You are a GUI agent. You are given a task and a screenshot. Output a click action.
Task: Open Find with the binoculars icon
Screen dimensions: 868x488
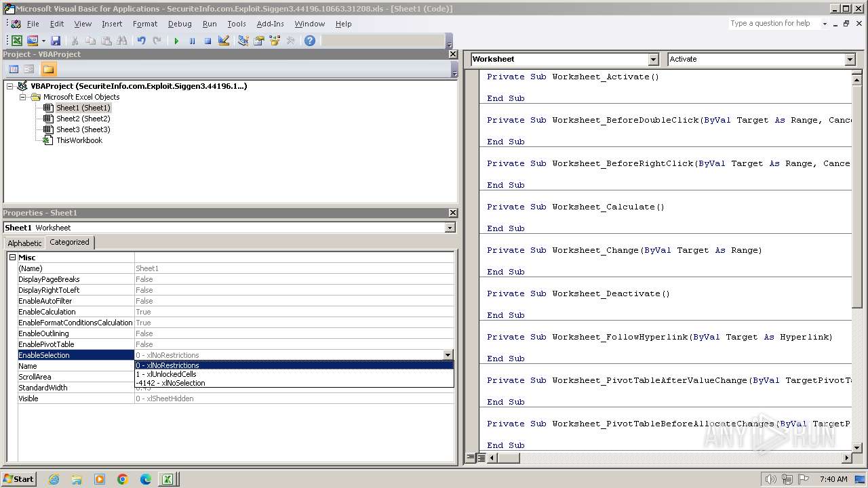click(121, 41)
